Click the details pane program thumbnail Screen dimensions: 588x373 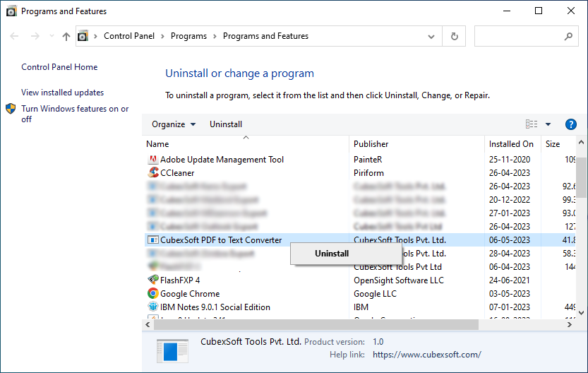172,351
